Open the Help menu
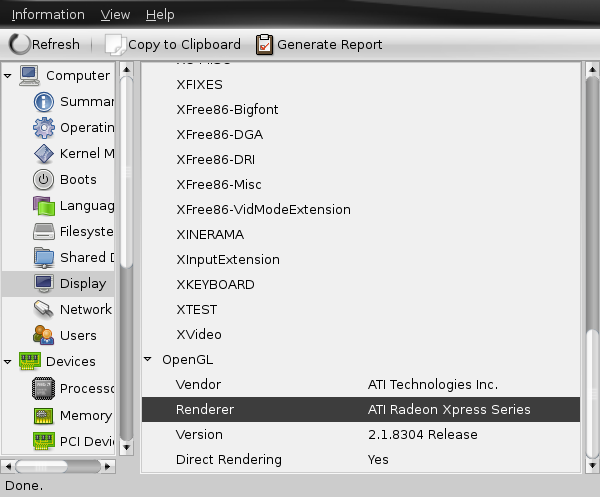Viewport: 600px width, 497px height. tap(160, 15)
